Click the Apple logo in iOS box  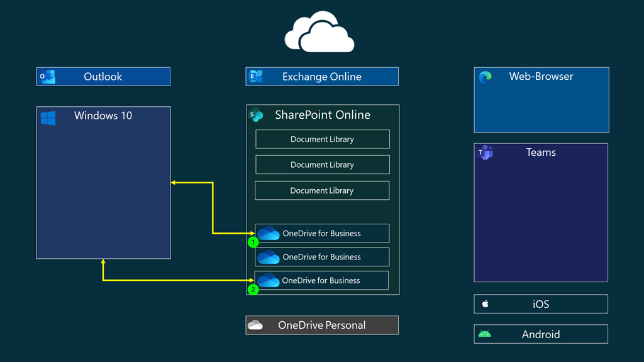(x=486, y=304)
